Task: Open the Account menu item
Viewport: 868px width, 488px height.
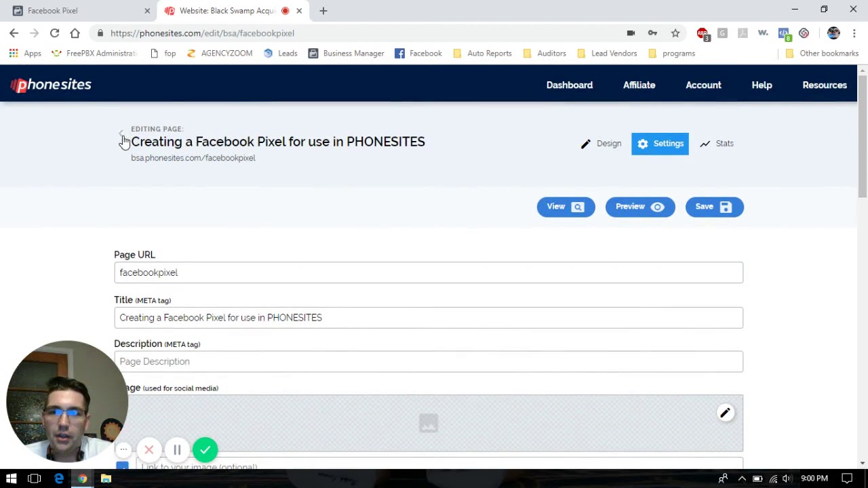Action: coord(703,85)
